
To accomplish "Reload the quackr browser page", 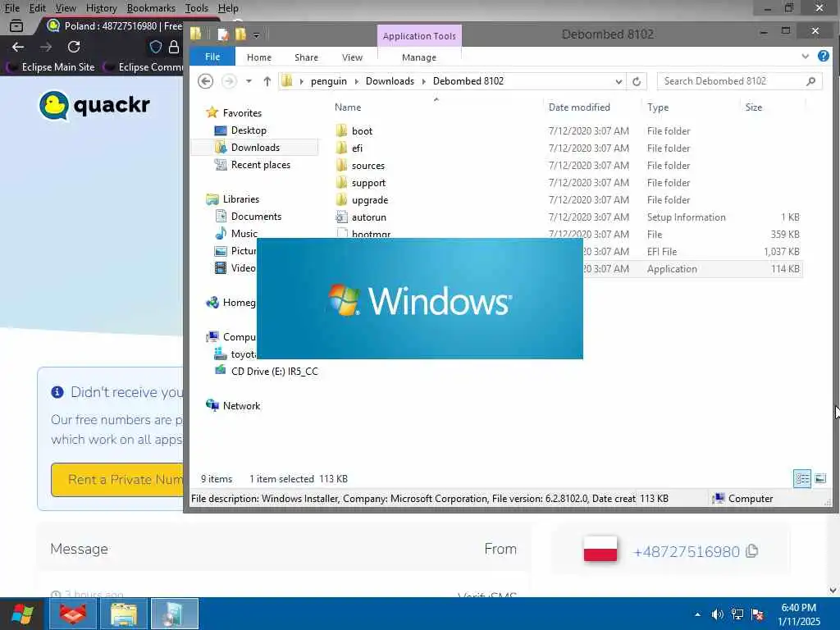I will tap(74, 47).
